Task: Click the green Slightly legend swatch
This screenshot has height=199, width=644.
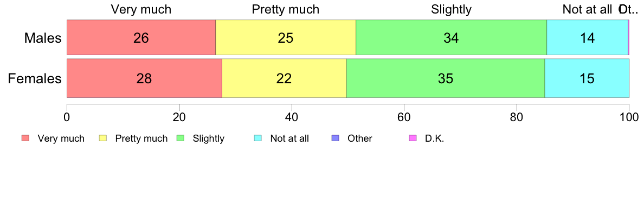Action: point(181,138)
